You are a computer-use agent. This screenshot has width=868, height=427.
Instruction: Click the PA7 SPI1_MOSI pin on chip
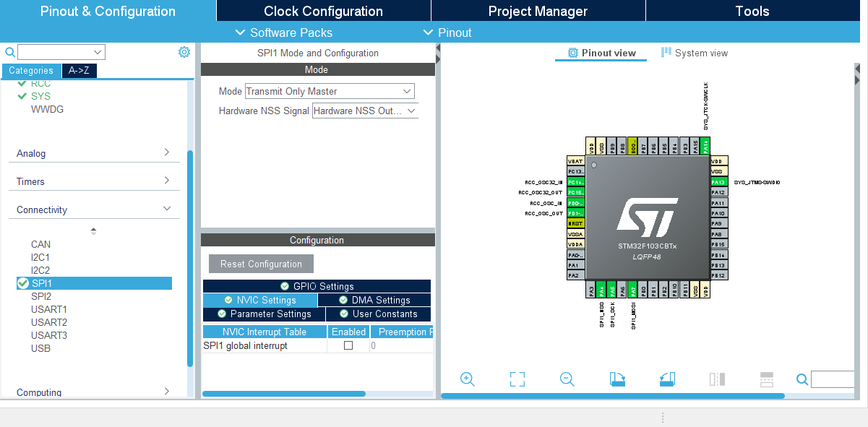633,290
